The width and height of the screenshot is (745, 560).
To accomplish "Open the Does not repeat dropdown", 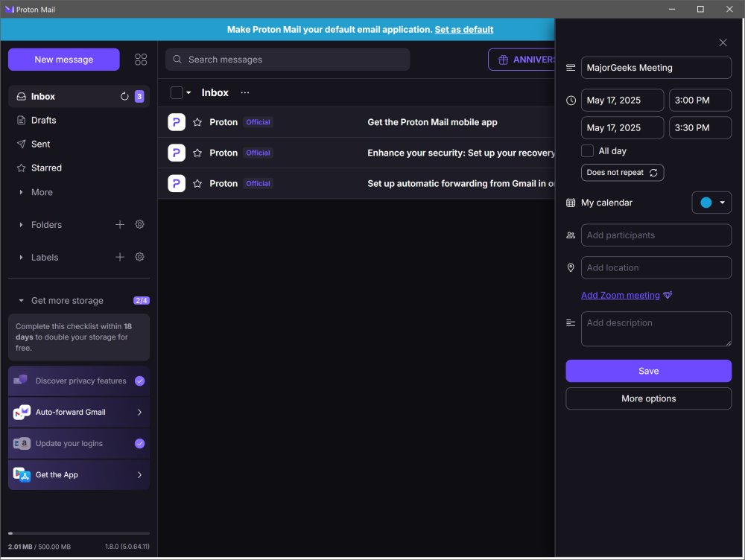I will pyautogui.click(x=622, y=173).
